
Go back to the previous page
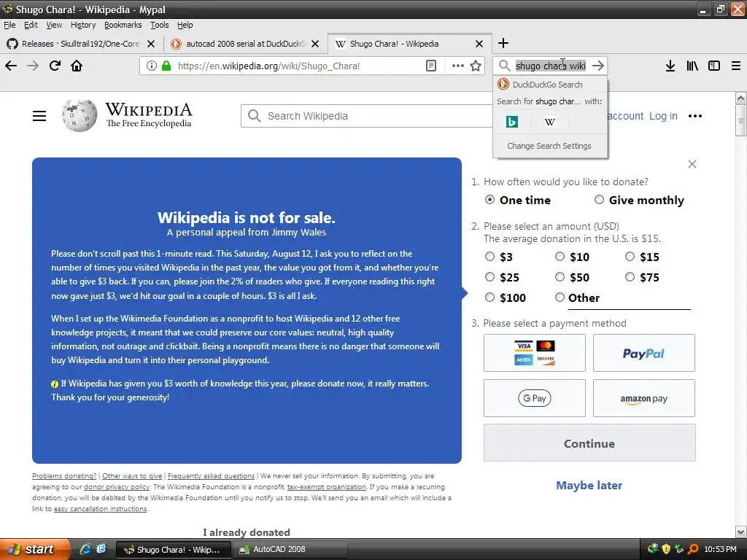pos(11,66)
